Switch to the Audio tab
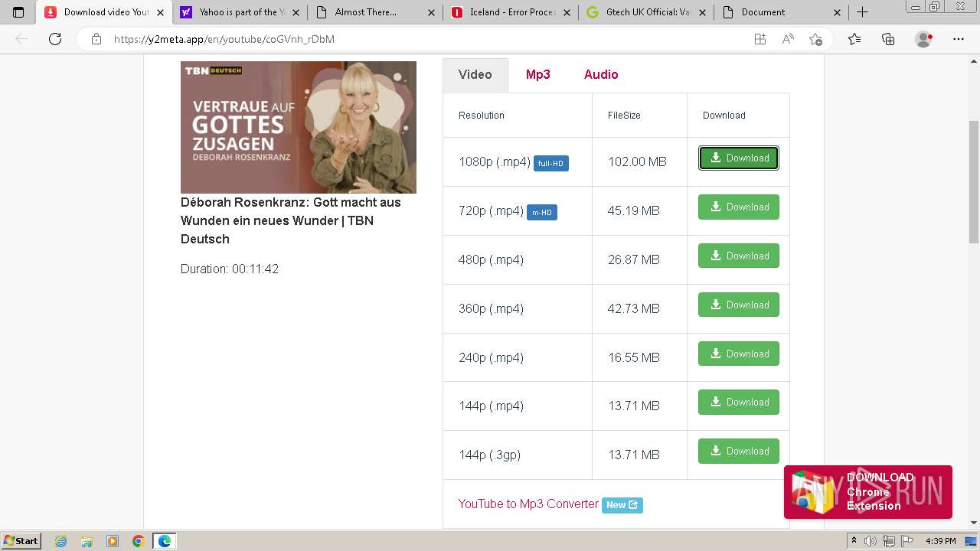 [601, 74]
